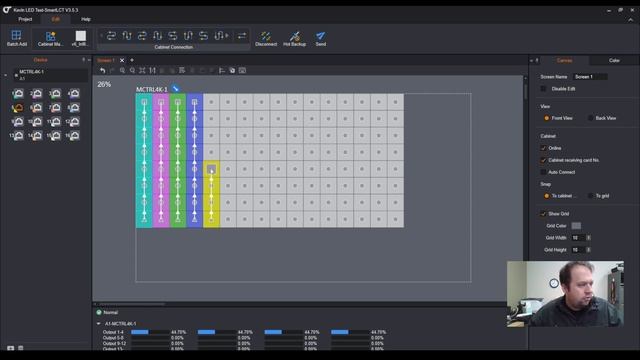
Task: Click the Undo arrow icon
Action: point(102,71)
